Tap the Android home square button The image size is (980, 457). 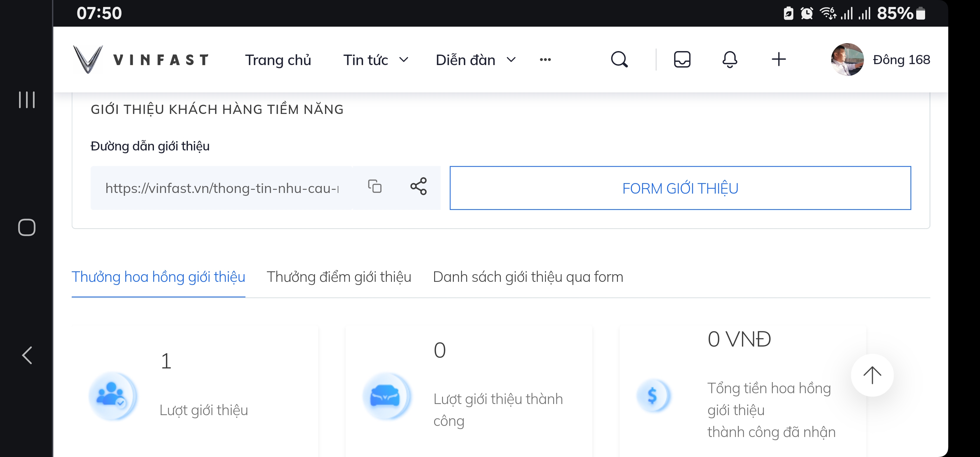pos(27,228)
